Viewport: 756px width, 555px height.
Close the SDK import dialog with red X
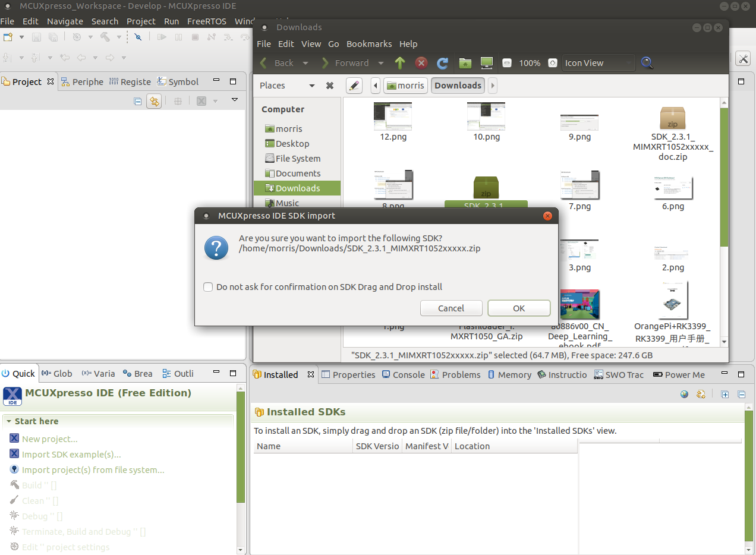pos(547,216)
